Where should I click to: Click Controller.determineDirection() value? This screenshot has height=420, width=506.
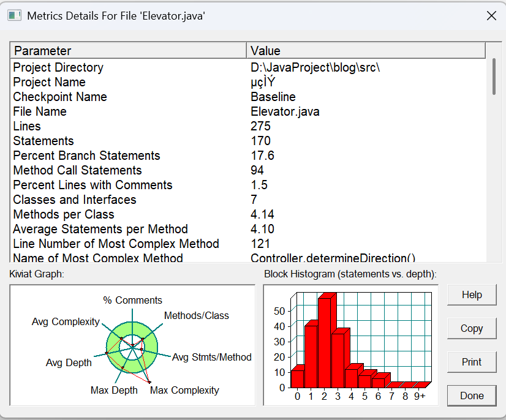click(x=333, y=258)
